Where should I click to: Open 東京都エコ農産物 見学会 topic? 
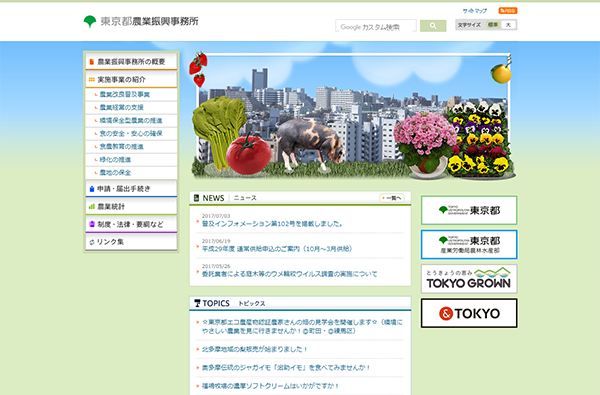click(302, 326)
